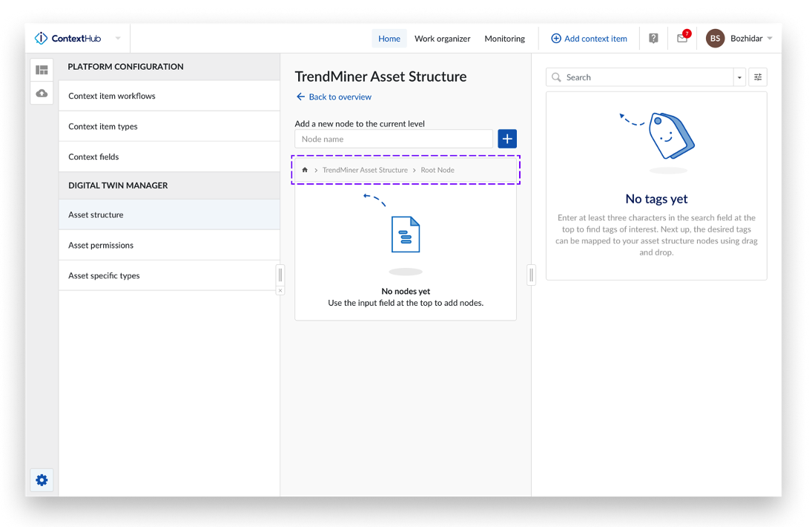Click TrendMiner Asset Structure breadcrumb
Screen dimensions: 812x527
pyautogui.click(x=365, y=170)
